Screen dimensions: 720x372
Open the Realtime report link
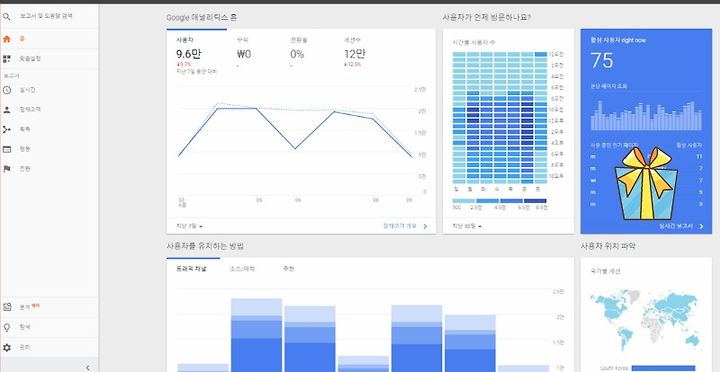pos(675,226)
